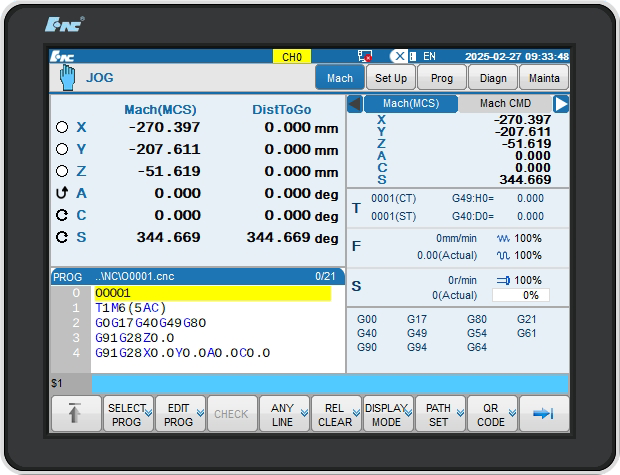Click the left arrow beside Mach(MCS) tab
The image size is (620, 475).
pos(354,104)
